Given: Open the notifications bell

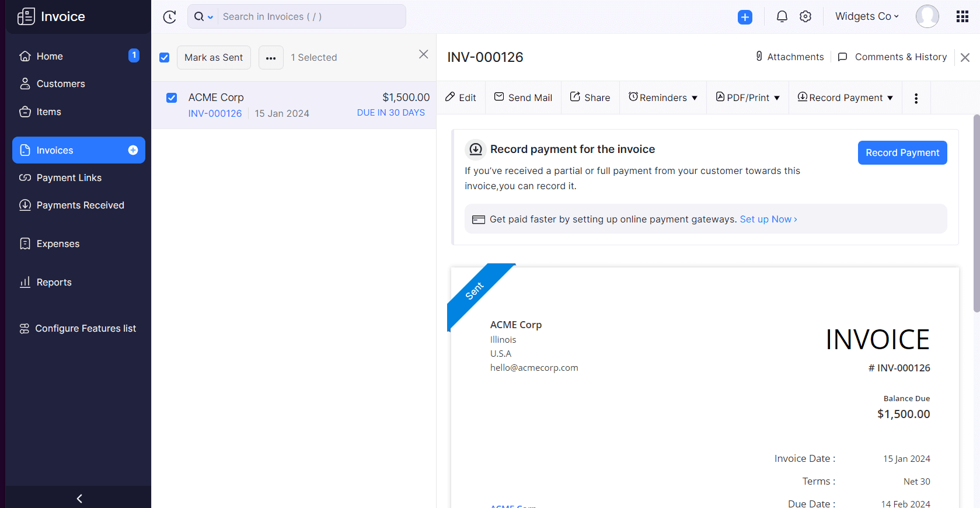Looking at the screenshot, I should (782, 16).
